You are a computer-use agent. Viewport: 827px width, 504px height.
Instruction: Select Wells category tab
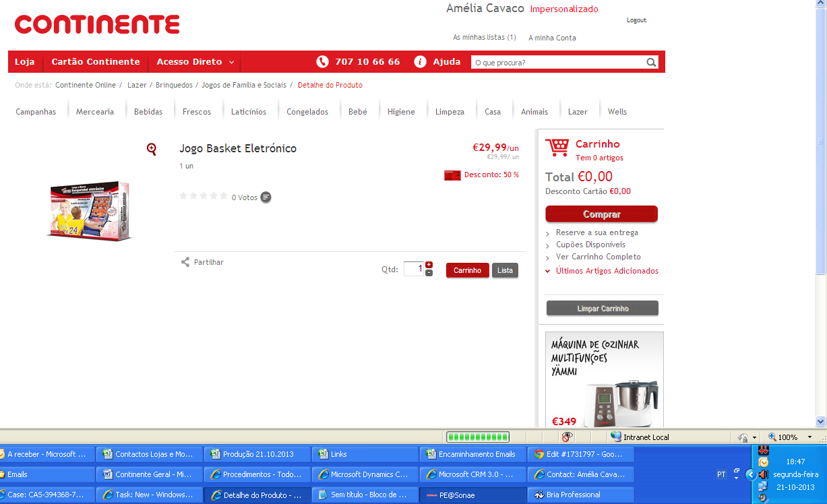(x=617, y=112)
